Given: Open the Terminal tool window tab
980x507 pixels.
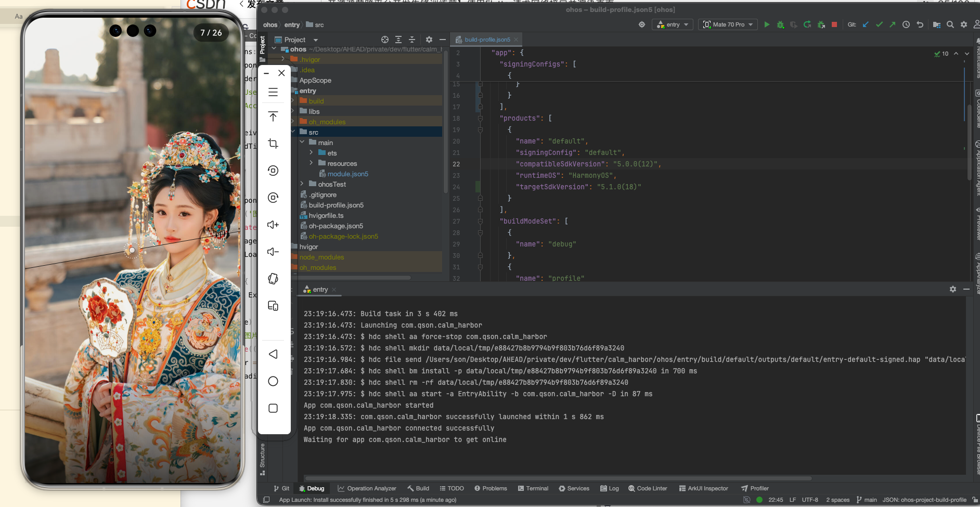Looking at the screenshot, I should 533,488.
